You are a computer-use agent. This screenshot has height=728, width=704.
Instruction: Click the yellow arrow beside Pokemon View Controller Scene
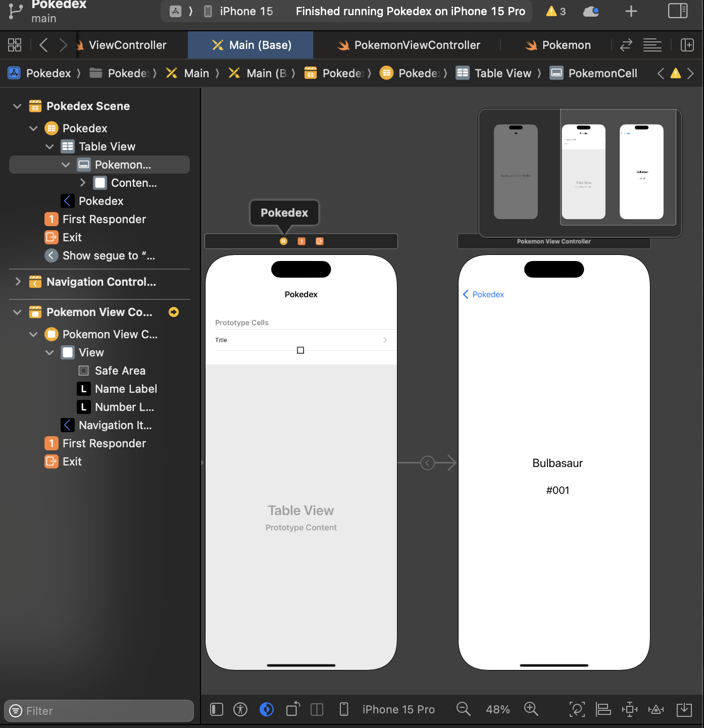(x=174, y=312)
